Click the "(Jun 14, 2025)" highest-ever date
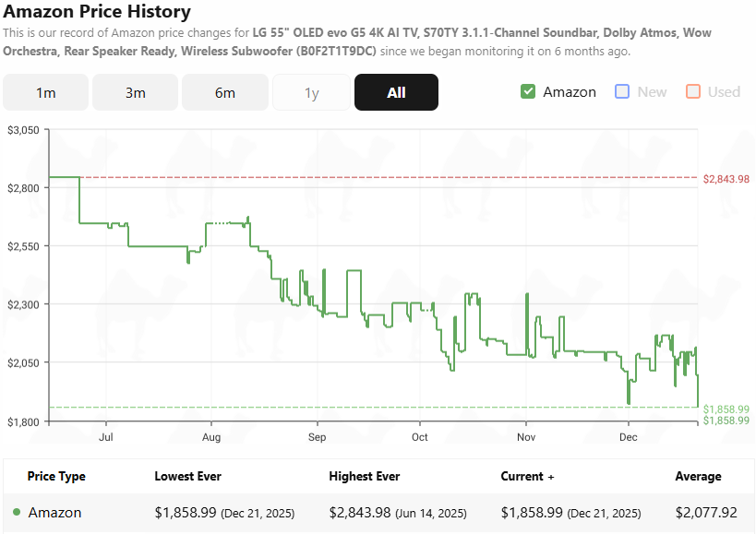This screenshot has width=756, height=534. pos(429,512)
